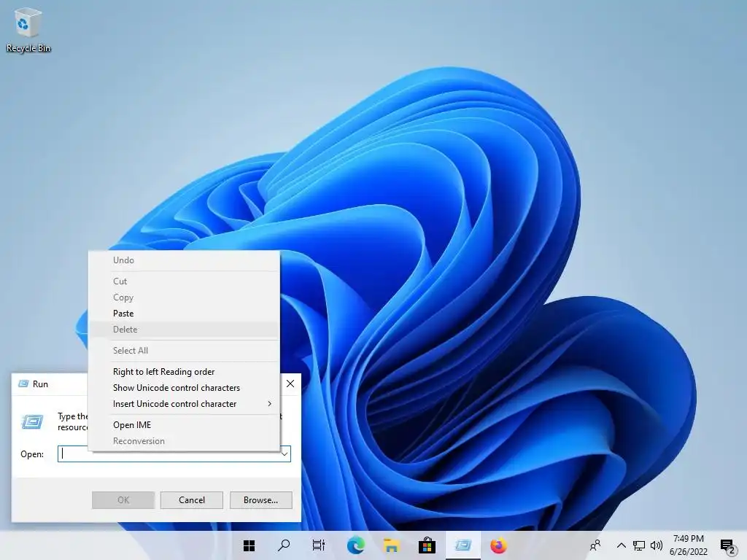
Task: Click the People icon in system tray
Action: (595, 545)
